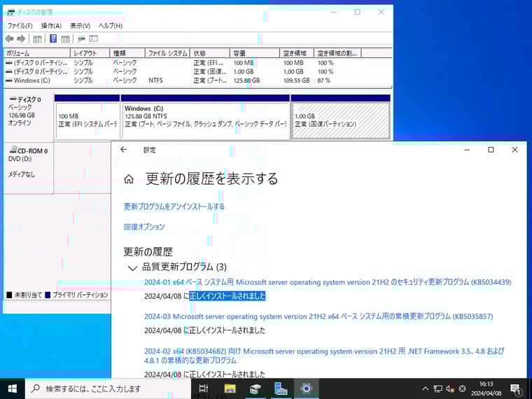Viewport: 532px width, 399px height.
Task: Open the blue Help question mark icon
Action: 53,38
